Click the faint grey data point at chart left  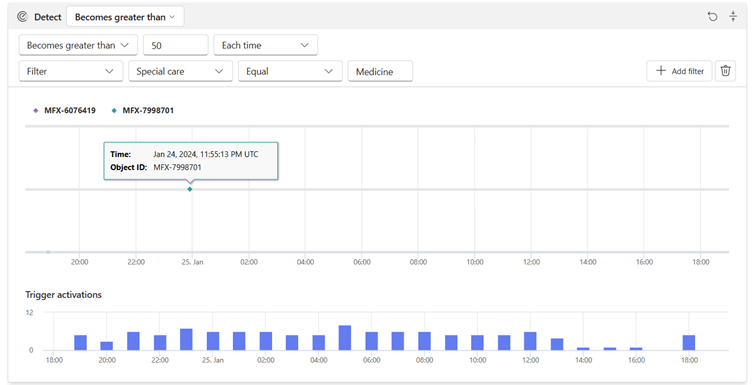coord(48,252)
